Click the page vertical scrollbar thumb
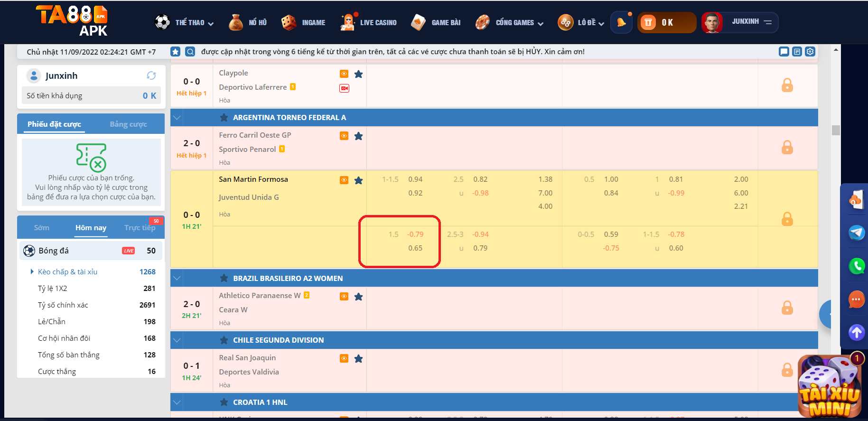 (836, 130)
